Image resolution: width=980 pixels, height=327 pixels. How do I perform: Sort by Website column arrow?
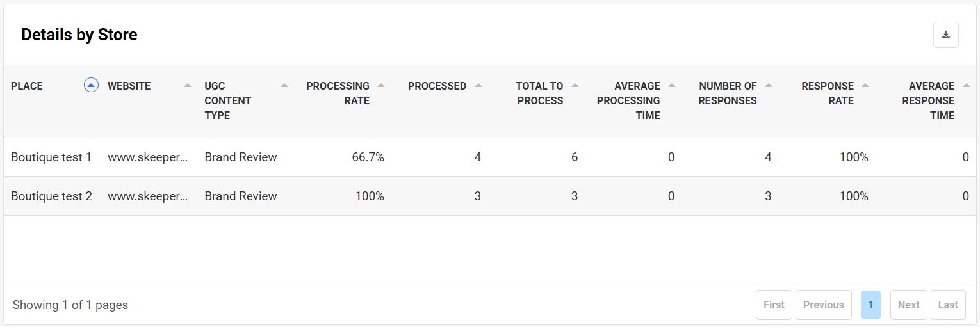coord(188,85)
